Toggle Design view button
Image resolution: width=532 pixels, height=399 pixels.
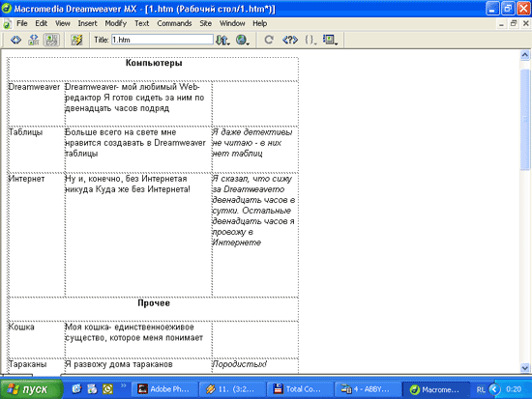tap(51, 40)
